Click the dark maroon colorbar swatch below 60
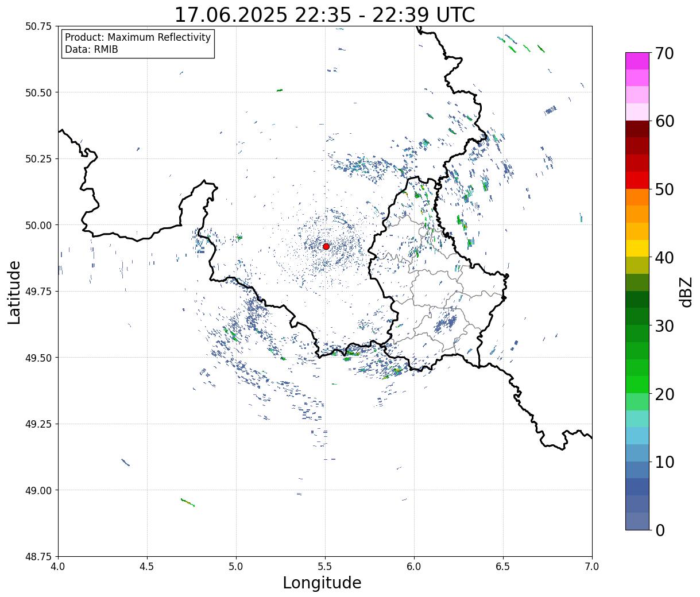 point(637,129)
